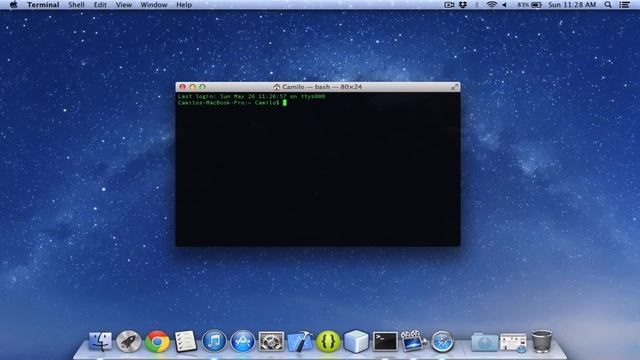Open the View menu

124,5
